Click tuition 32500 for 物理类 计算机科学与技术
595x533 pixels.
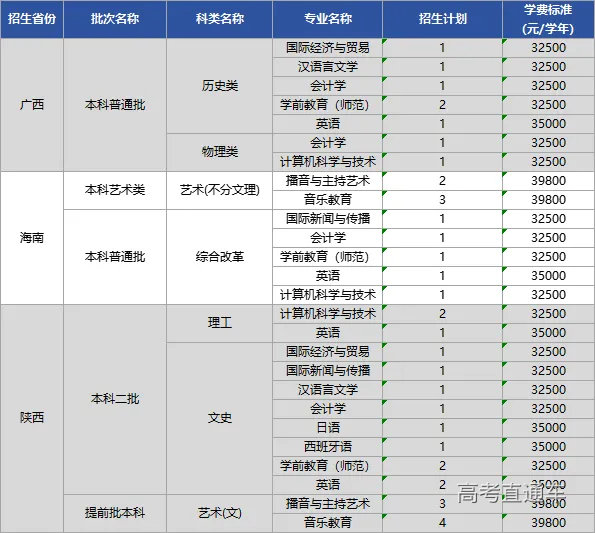(x=548, y=162)
